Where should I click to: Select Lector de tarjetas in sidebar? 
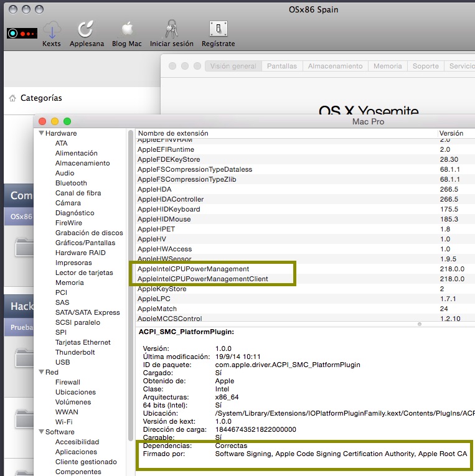(84, 273)
